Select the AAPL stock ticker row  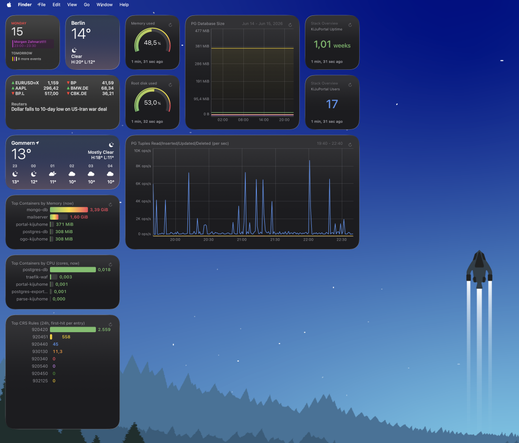[x=35, y=88]
